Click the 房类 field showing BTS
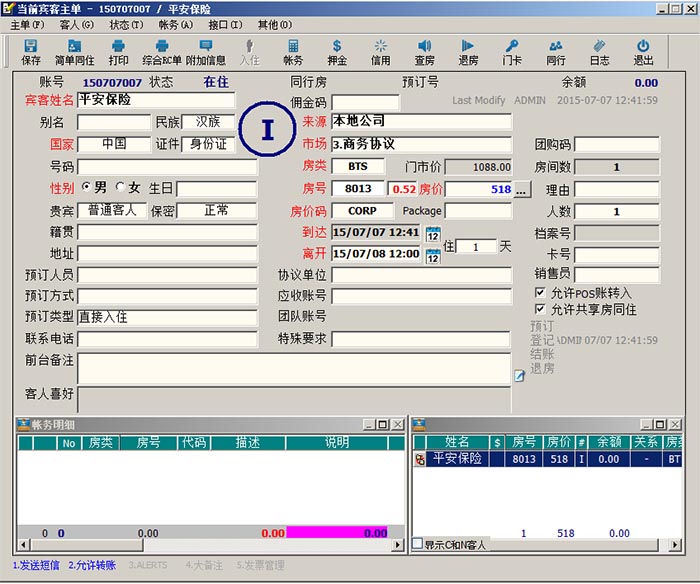 [x=358, y=167]
